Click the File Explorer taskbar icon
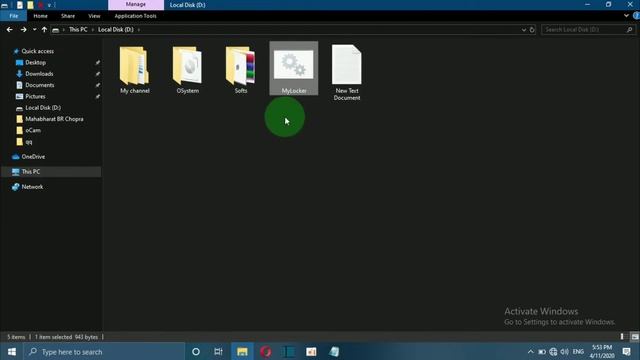Image resolution: width=640 pixels, height=360 pixels. pos(242,351)
